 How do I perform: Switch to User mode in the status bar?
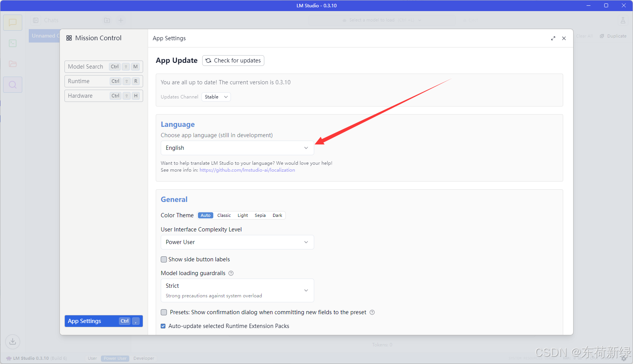92,358
